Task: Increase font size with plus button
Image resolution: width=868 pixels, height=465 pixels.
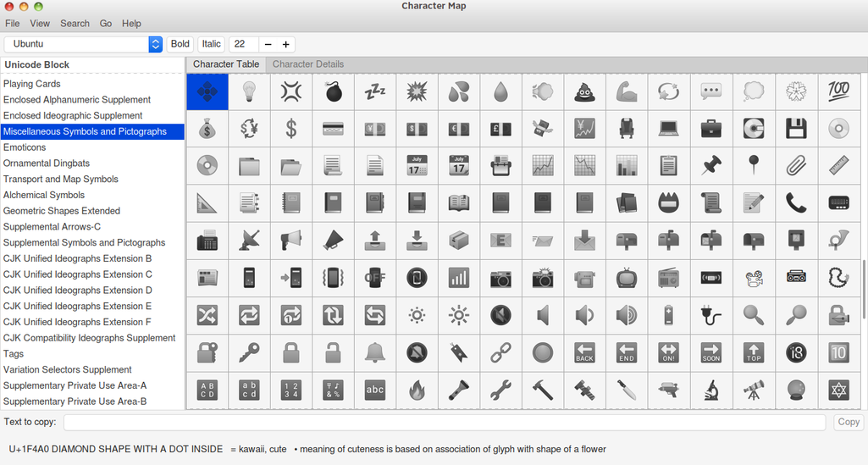Action: pos(285,44)
